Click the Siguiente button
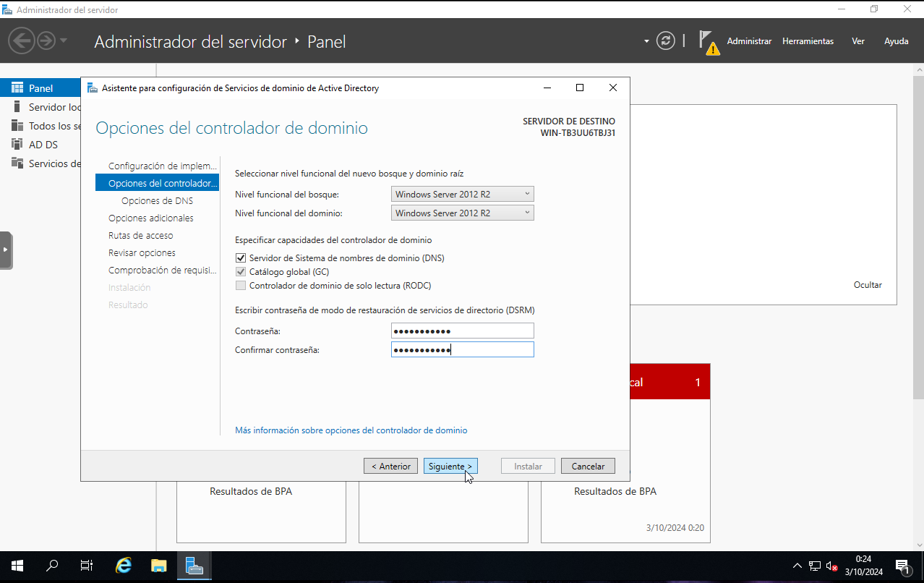 pyautogui.click(x=450, y=467)
